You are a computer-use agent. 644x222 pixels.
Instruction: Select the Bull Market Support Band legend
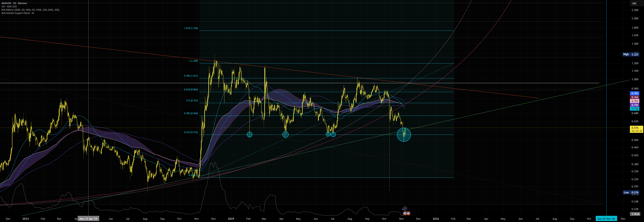pos(18,13)
